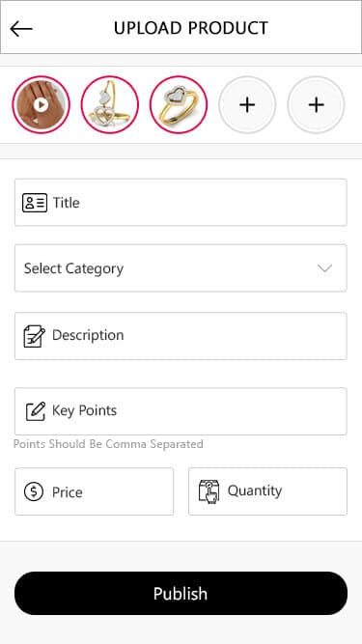The image size is (362, 644).
Task: Expand the category list via chevron arrow
Action: [324, 268]
